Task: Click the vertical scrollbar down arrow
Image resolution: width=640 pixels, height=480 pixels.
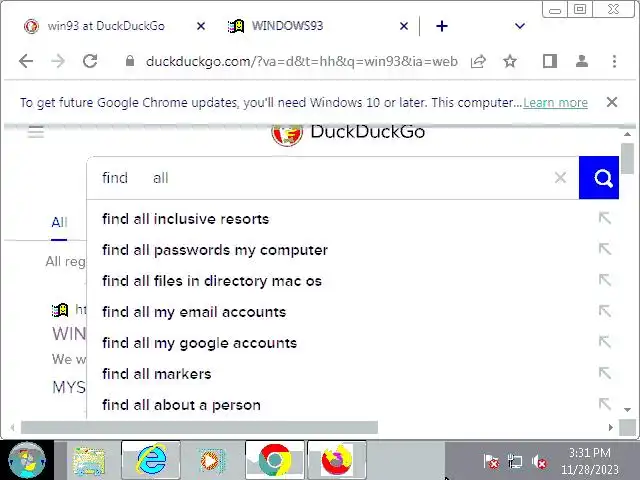Action: 627,409
